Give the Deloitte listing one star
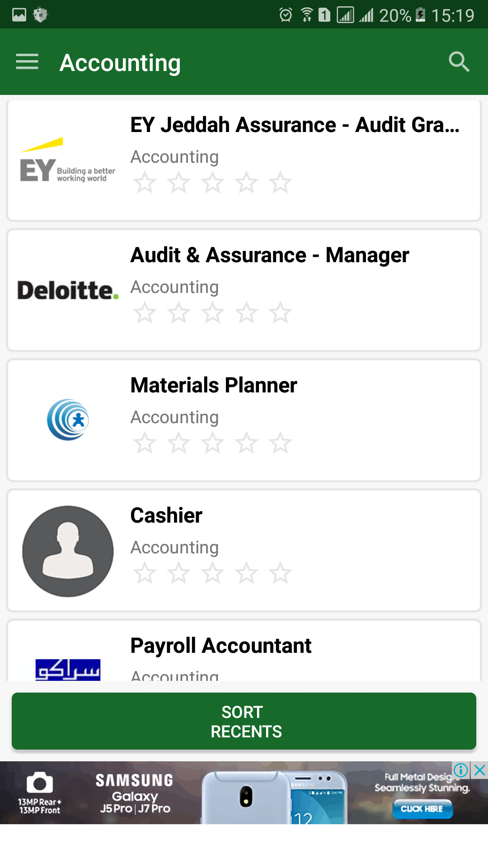 145,312
